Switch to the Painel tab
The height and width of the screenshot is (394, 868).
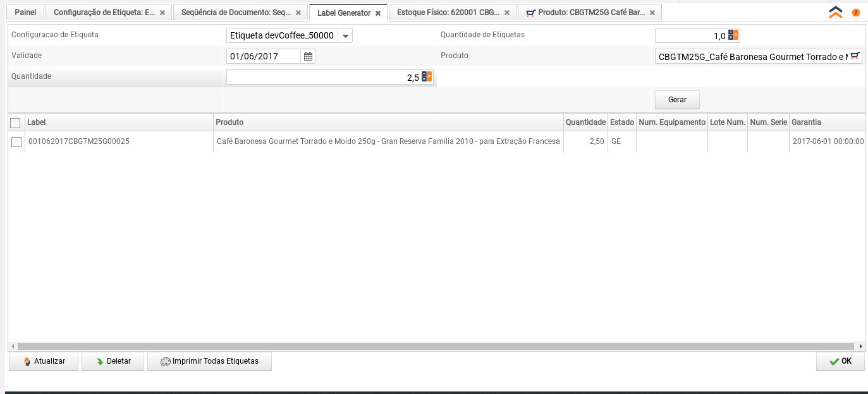(25, 12)
